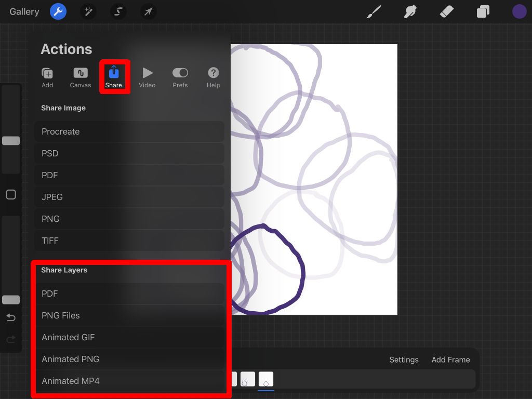Select the last animation frame thumbnail

[266, 379]
